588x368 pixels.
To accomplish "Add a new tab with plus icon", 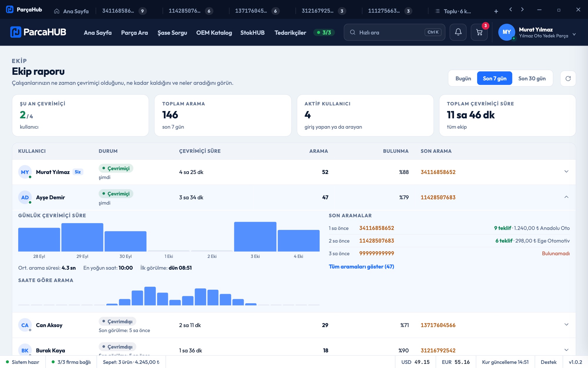I will click(496, 11).
